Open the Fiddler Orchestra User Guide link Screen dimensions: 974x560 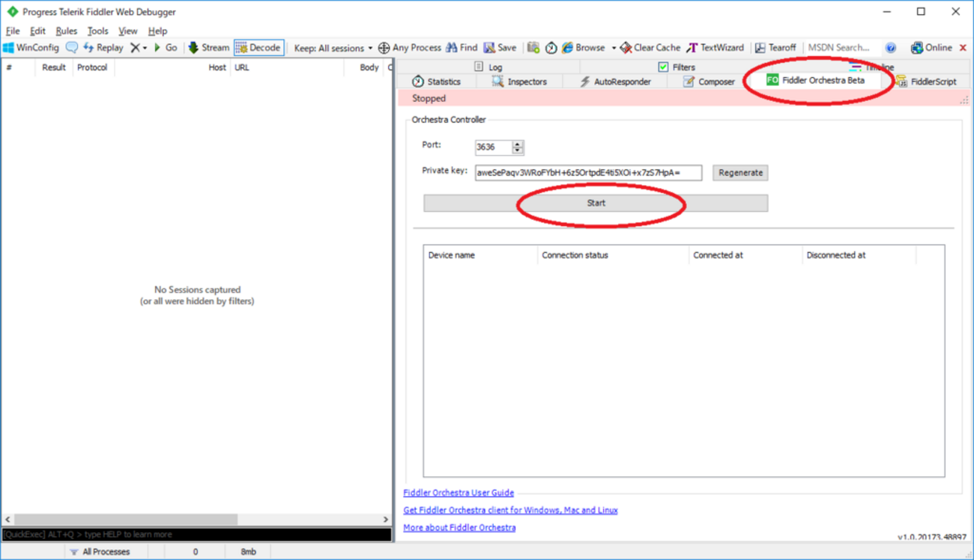(x=459, y=493)
